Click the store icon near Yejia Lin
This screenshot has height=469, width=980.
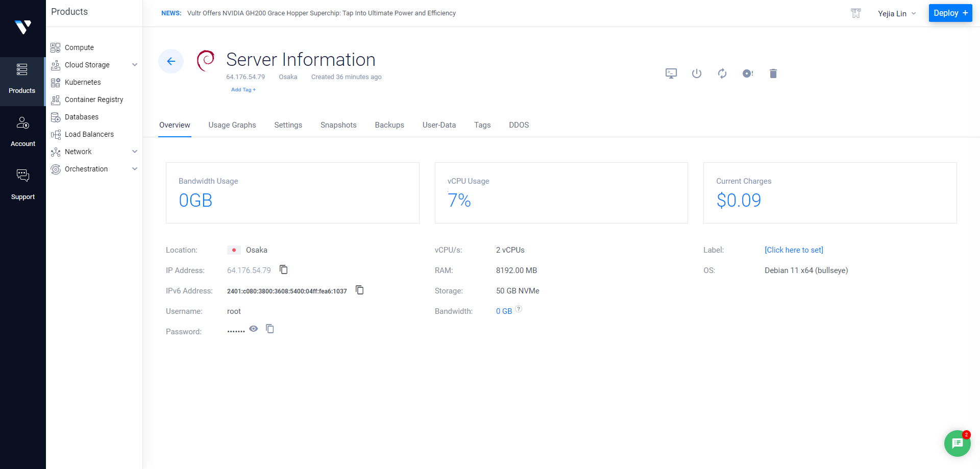(x=856, y=13)
